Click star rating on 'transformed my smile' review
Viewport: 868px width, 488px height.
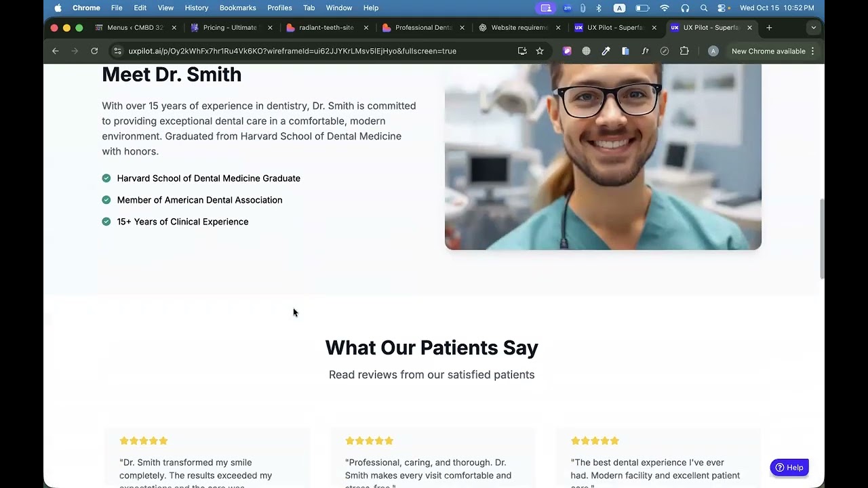point(144,441)
